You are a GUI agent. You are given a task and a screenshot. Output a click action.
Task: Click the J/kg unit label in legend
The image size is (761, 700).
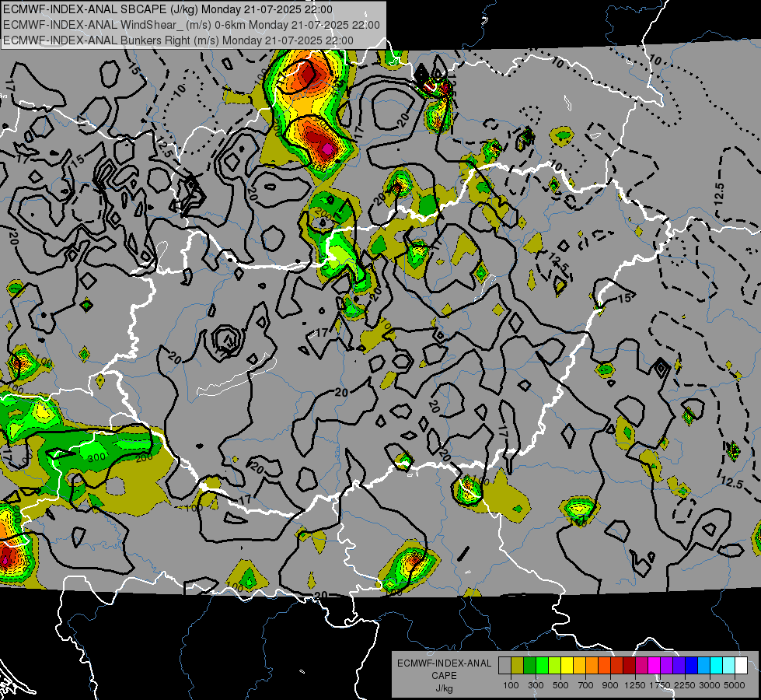[444, 688]
